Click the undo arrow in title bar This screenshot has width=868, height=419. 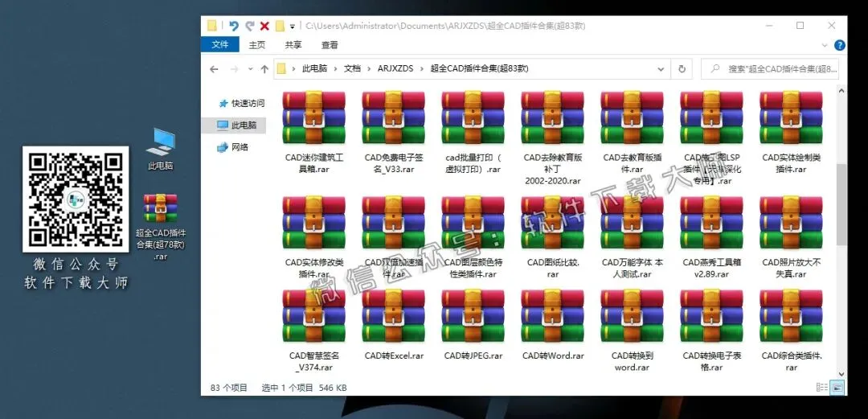coord(234,26)
